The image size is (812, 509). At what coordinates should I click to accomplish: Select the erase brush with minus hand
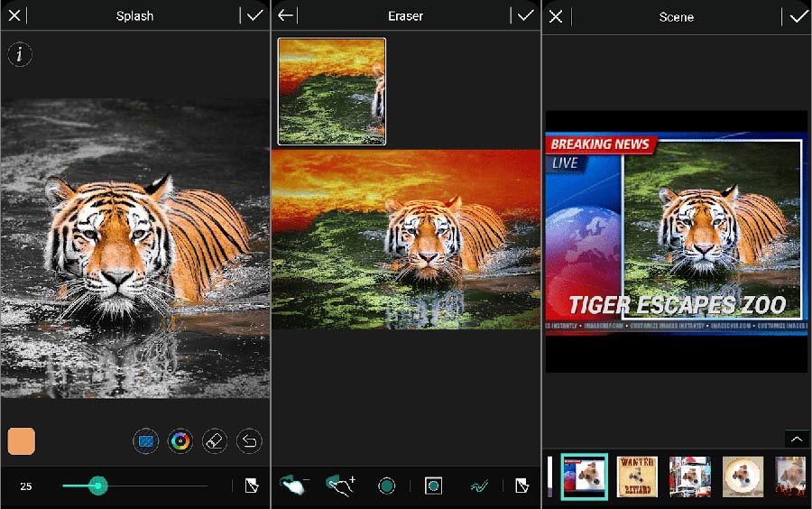click(x=292, y=486)
